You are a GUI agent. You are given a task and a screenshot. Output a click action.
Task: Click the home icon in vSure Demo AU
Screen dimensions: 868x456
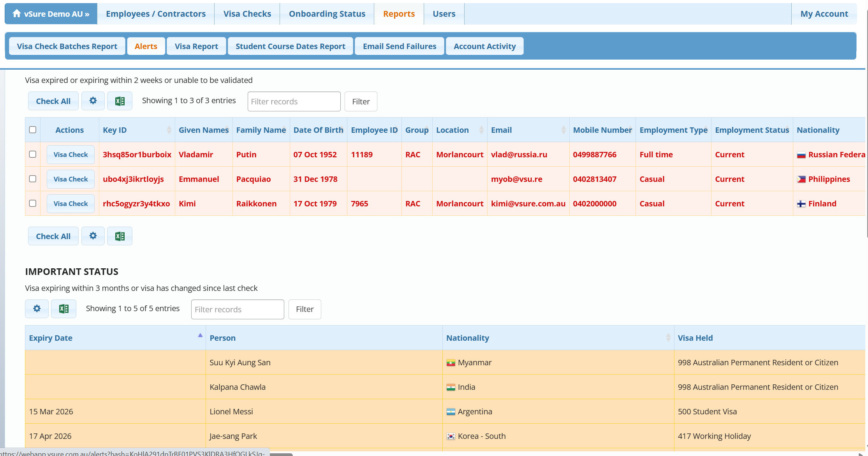16,14
